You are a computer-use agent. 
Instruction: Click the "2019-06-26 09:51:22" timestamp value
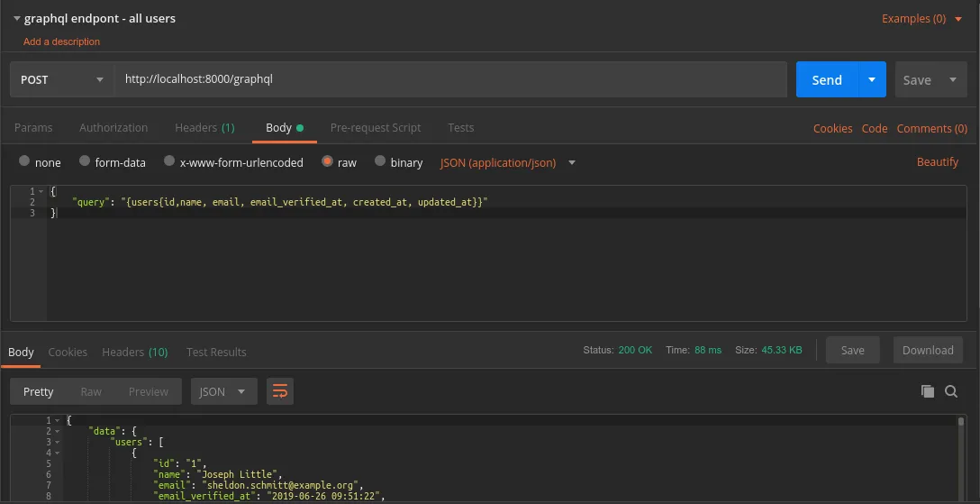(323, 497)
